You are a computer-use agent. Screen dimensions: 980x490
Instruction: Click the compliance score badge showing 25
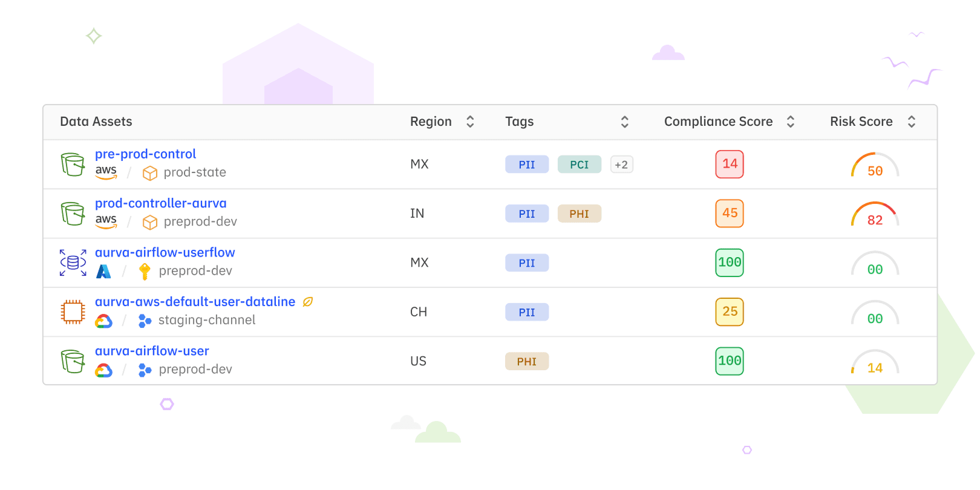pyautogui.click(x=730, y=312)
